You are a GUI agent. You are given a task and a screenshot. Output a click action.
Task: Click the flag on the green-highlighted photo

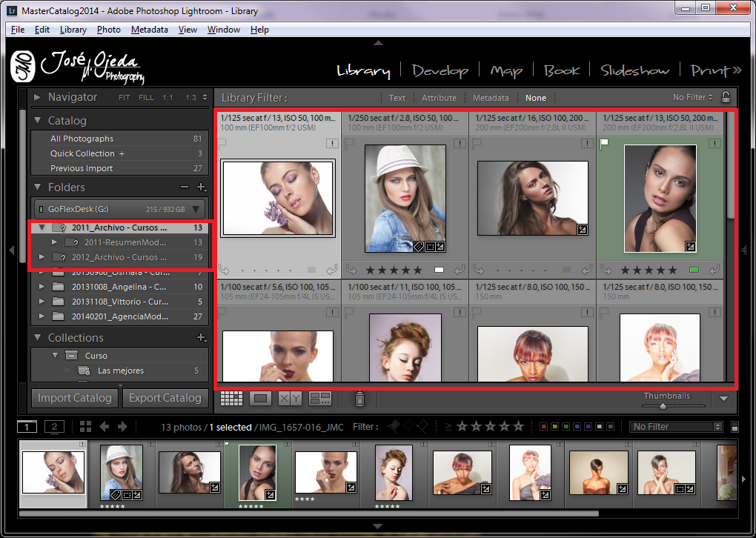pos(604,143)
